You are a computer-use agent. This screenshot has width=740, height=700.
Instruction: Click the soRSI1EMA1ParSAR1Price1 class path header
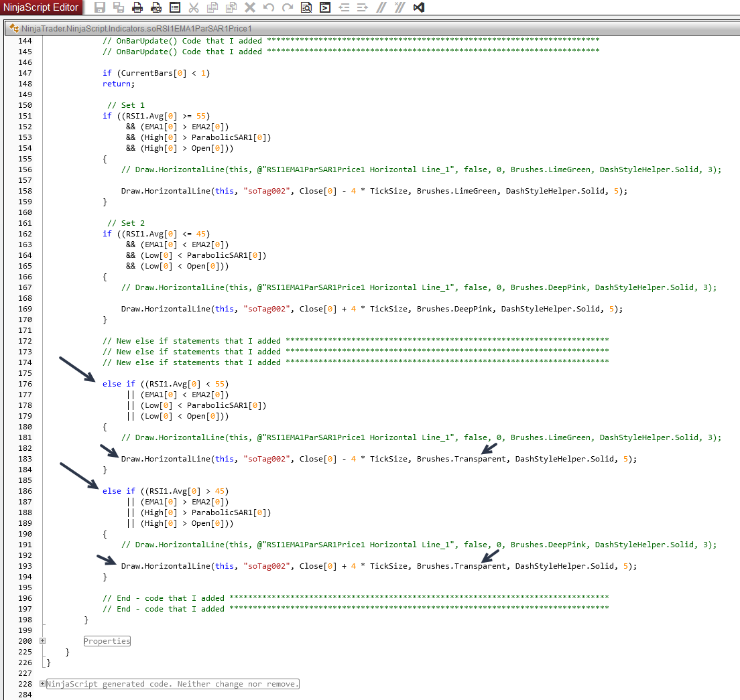tap(136, 28)
